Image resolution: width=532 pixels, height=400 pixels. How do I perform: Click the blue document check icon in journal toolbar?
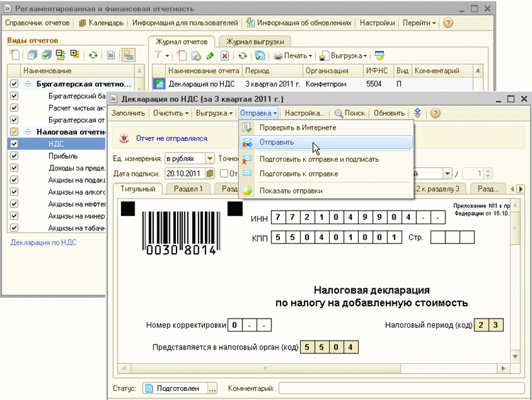click(260, 56)
